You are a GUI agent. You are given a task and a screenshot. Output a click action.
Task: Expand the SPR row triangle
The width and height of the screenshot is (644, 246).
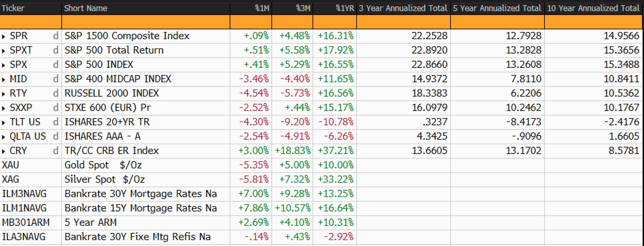[4, 37]
